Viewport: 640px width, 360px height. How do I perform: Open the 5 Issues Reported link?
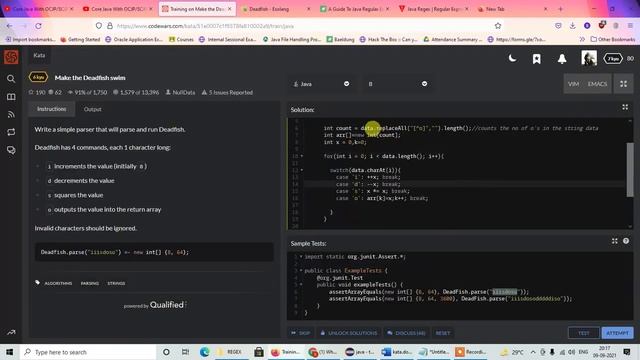coord(227,93)
